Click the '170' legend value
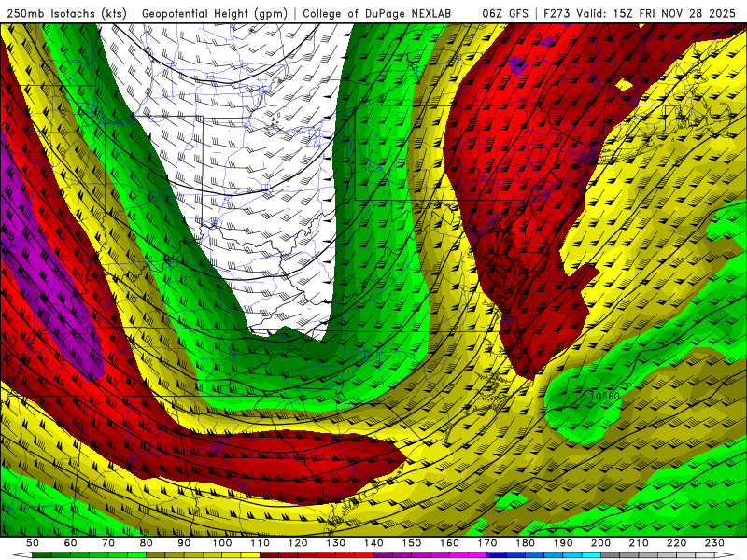 tap(486, 543)
